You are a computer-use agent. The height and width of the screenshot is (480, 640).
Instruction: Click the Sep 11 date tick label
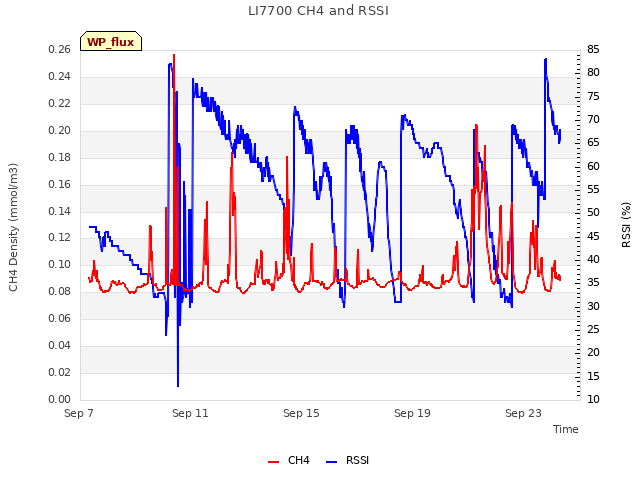(190, 413)
